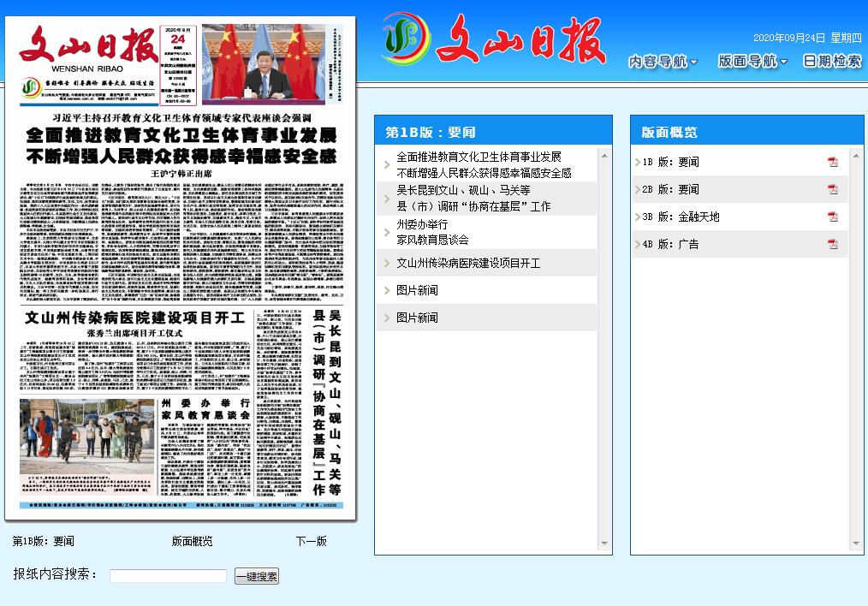Image resolution: width=868 pixels, height=606 pixels.
Task: Open the first 图片新闻 entry
Action: point(417,290)
